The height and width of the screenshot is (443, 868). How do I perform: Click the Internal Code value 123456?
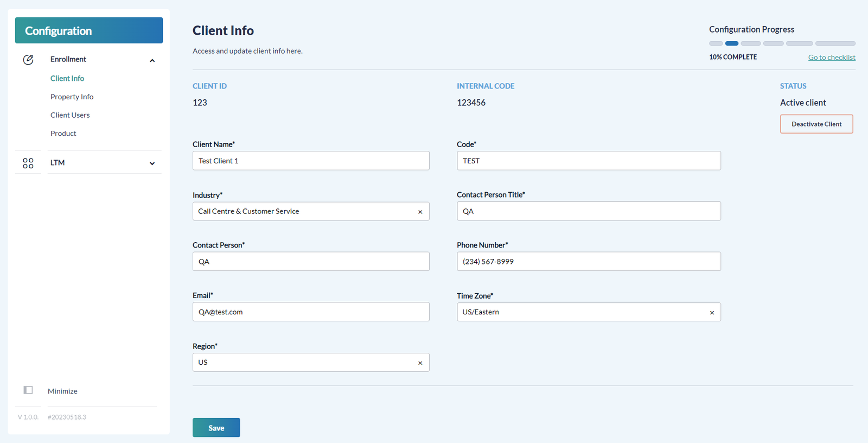471,103
